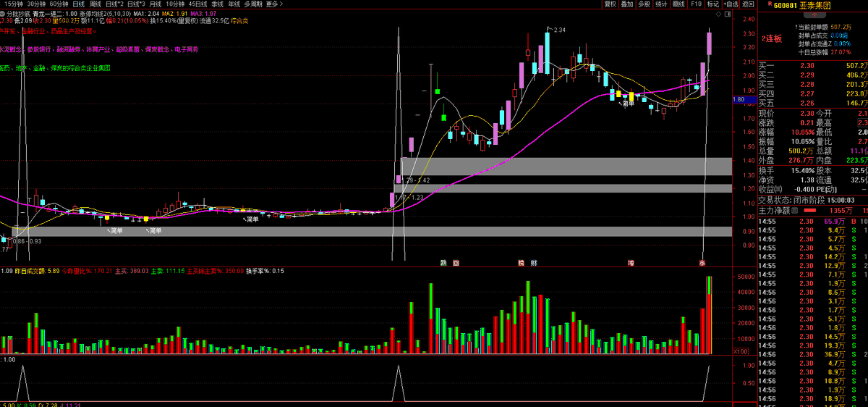Open the 日线*3 period tab
This screenshot has height=407, width=868.
pyautogui.click(x=136, y=4)
